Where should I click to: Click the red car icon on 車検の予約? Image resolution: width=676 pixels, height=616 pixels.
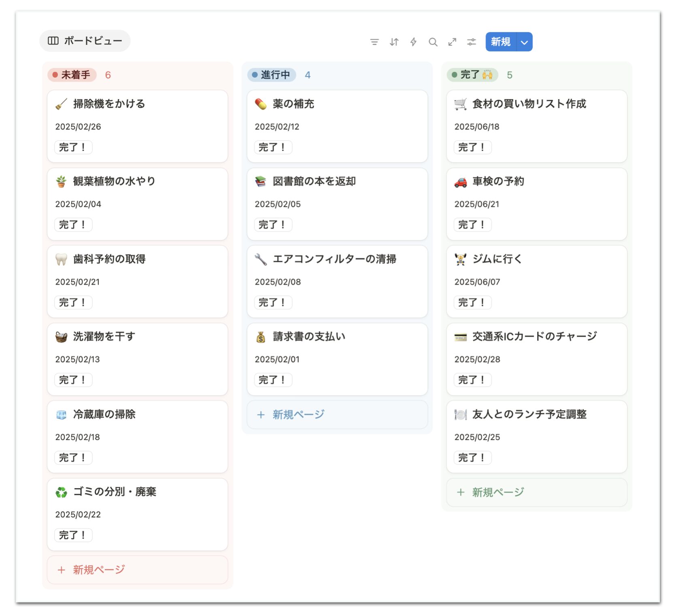point(460,182)
